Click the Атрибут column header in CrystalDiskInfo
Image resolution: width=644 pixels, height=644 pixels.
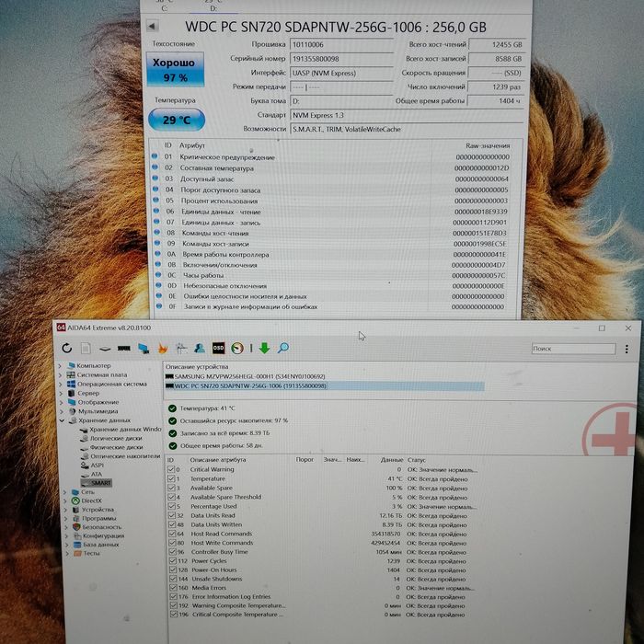[x=191, y=145]
